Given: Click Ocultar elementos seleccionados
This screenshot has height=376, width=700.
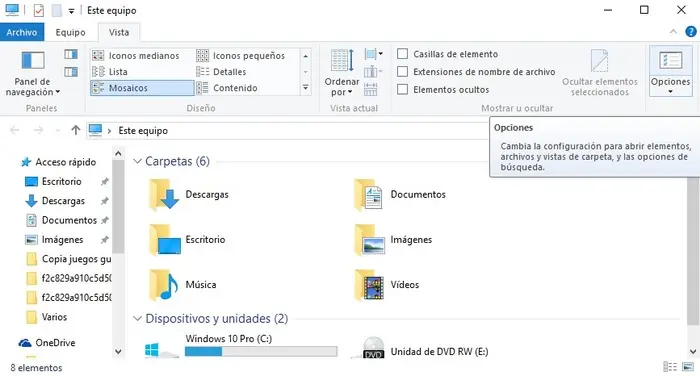Looking at the screenshot, I should click(600, 73).
